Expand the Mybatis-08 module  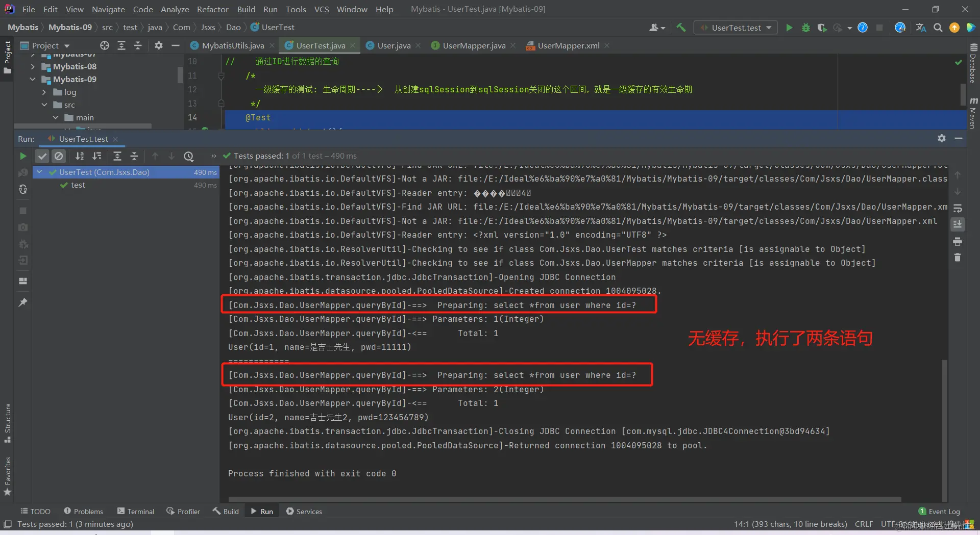click(33, 66)
